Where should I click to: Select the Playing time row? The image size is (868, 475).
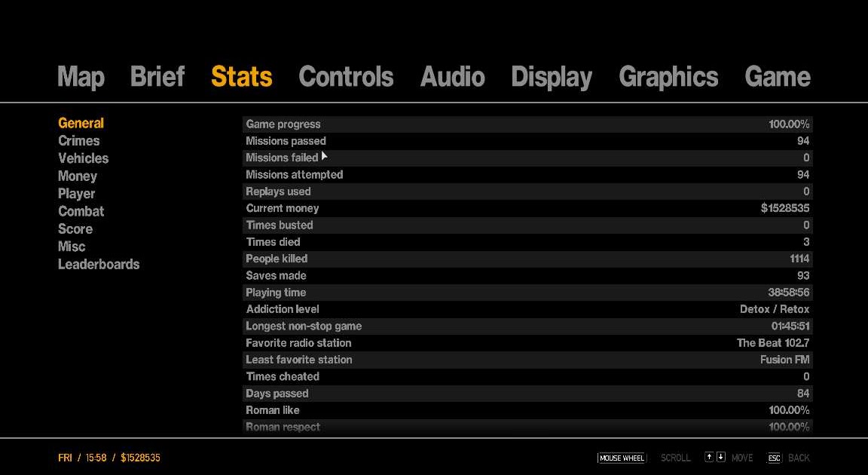pyautogui.click(x=527, y=293)
